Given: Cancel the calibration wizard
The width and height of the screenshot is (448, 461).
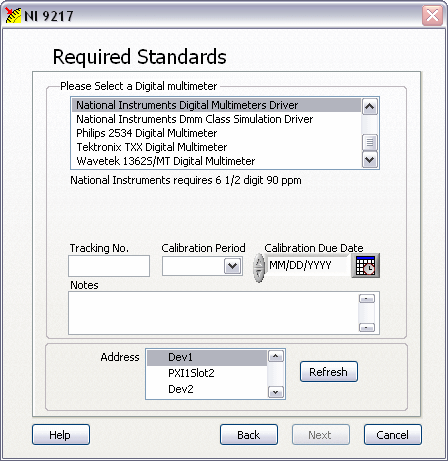Looking at the screenshot, I should 393,435.
